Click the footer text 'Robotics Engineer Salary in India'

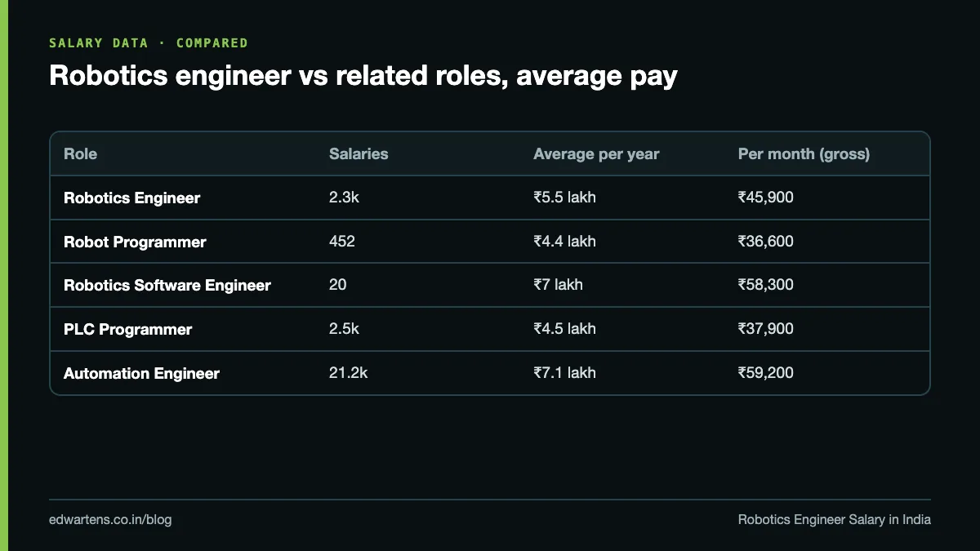coord(835,520)
